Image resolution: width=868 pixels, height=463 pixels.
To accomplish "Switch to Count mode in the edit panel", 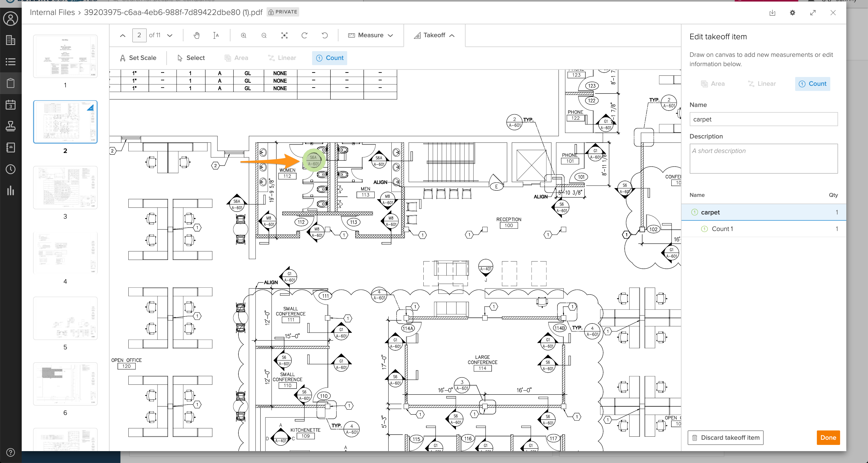I will click(812, 84).
